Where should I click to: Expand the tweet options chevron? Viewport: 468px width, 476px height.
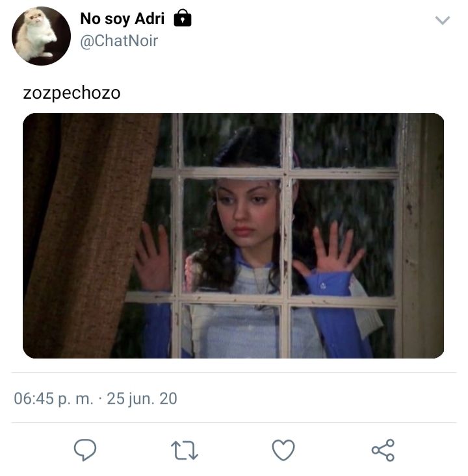442,20
